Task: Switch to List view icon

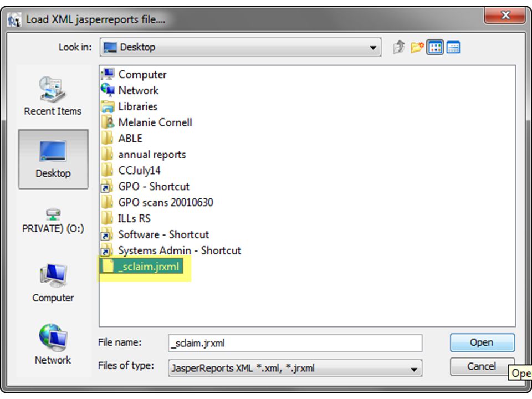Action: tap(435, 47)
